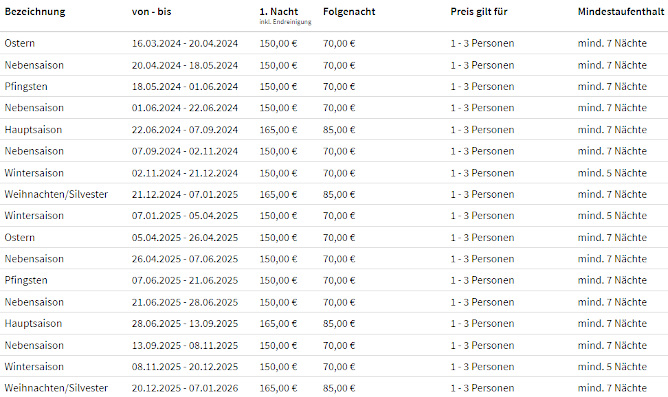Click Weihnachten/Silvester 2024 row label
The width and height of the screenshot is (668, 397).
56,195
